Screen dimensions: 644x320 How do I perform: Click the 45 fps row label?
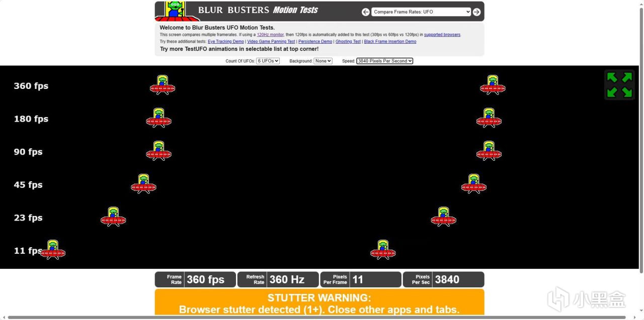point(28,185)
